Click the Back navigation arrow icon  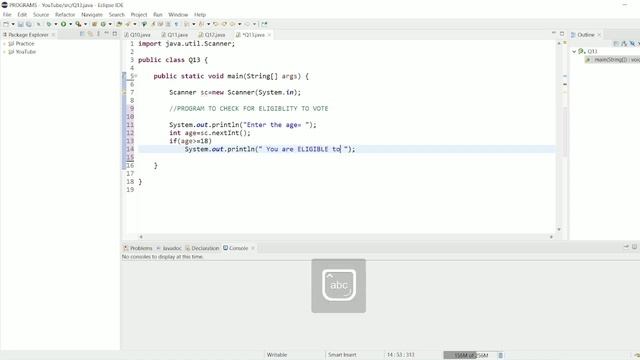232,24
